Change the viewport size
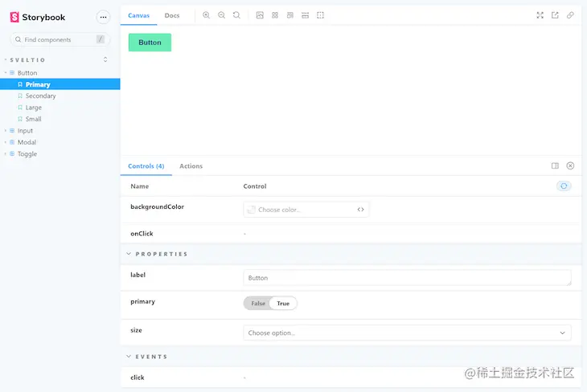 pos(290,15)
